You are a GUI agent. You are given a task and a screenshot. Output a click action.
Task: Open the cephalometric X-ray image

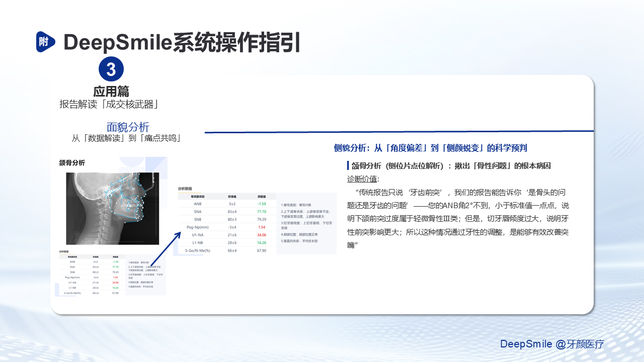[x=113, y=208]
